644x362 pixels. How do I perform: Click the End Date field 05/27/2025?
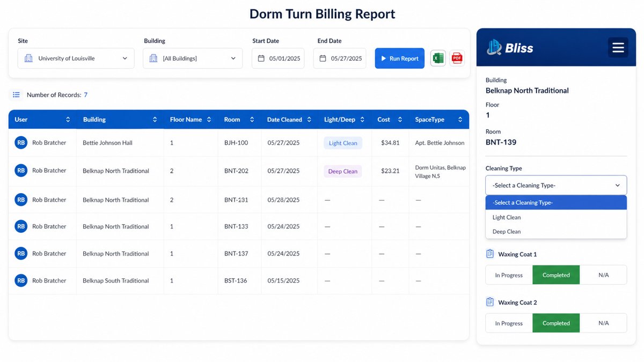coord(340,58)
